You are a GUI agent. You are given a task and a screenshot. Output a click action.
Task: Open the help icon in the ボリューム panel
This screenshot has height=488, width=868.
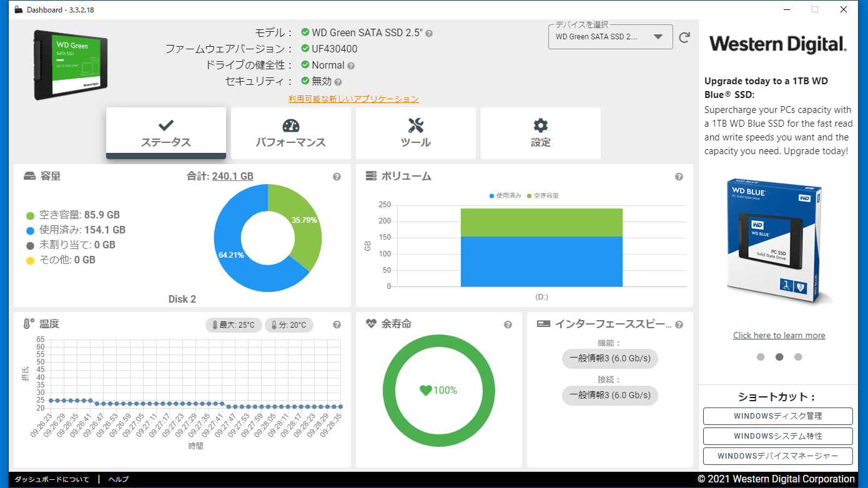click(679, 177)
